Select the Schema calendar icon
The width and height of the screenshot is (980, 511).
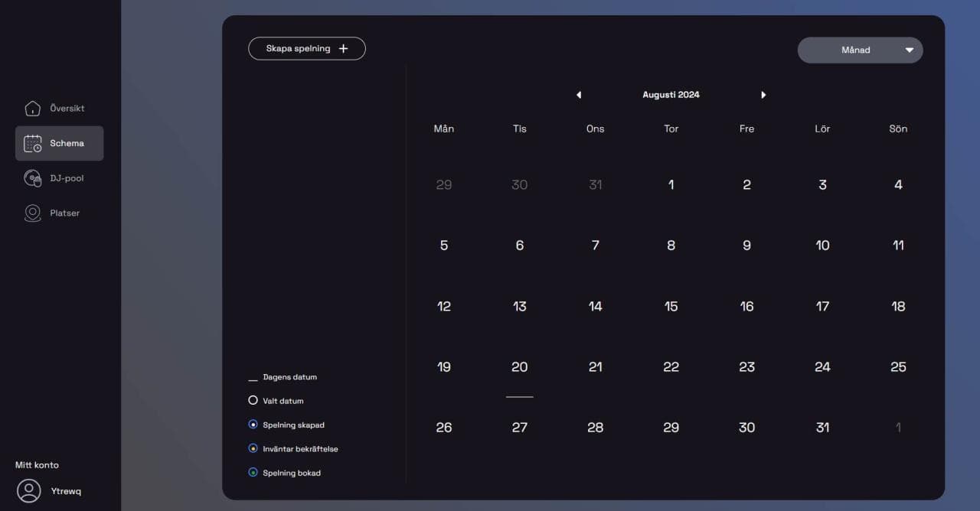(33, 144)
